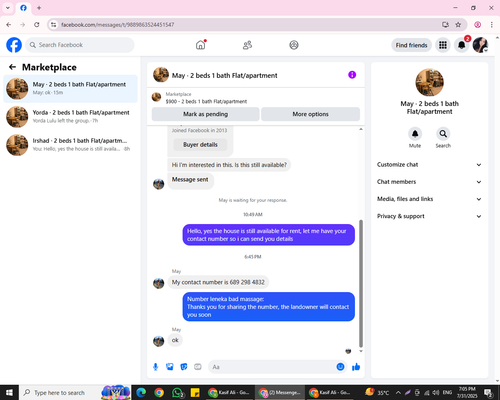Focus the Search Facebook field

click(80, 45)
